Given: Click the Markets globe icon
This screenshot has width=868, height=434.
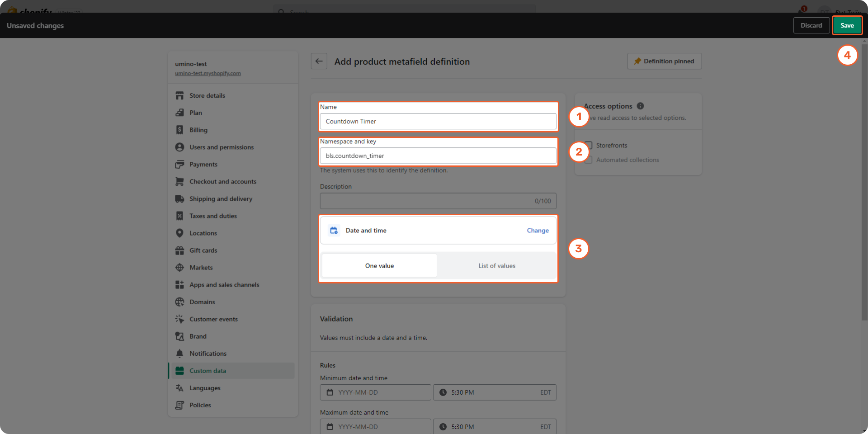Looking at the screenshot, I should coord(179,268).
